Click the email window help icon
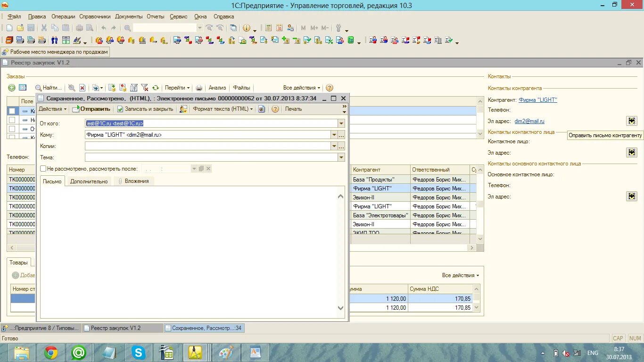The width and height of the screenshot is (644, 362). point(275,109)
